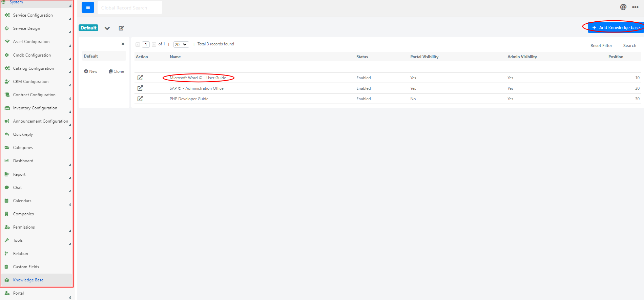
Task: Sort by the Name column header
Action: pos(175,57)
